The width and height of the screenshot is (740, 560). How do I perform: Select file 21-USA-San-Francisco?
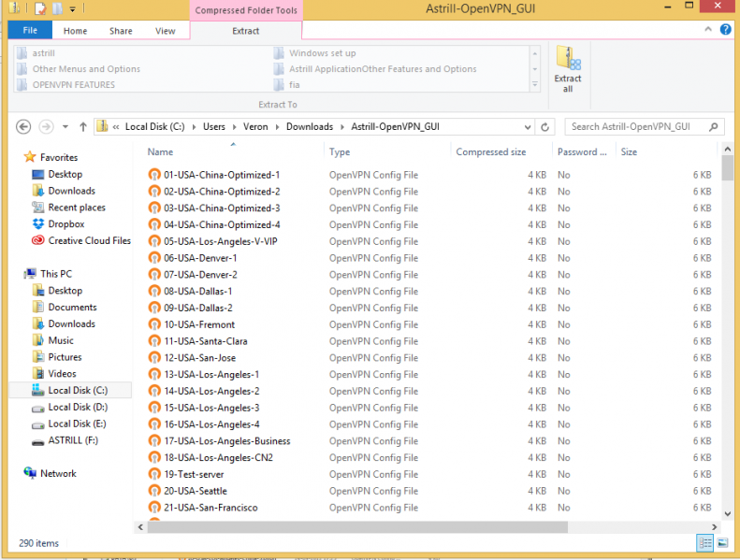(210, 508)
